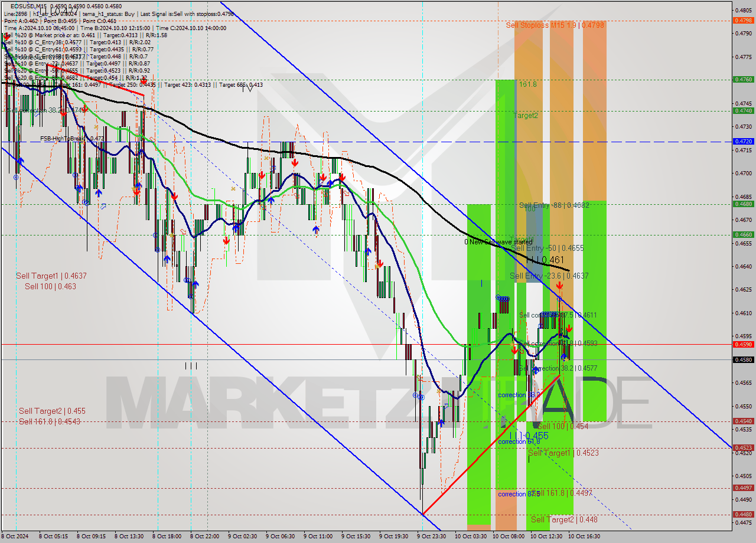Click the 'I I I 0.461' wave label
Viewport: 756px width, 543px height.
point(545,260)
